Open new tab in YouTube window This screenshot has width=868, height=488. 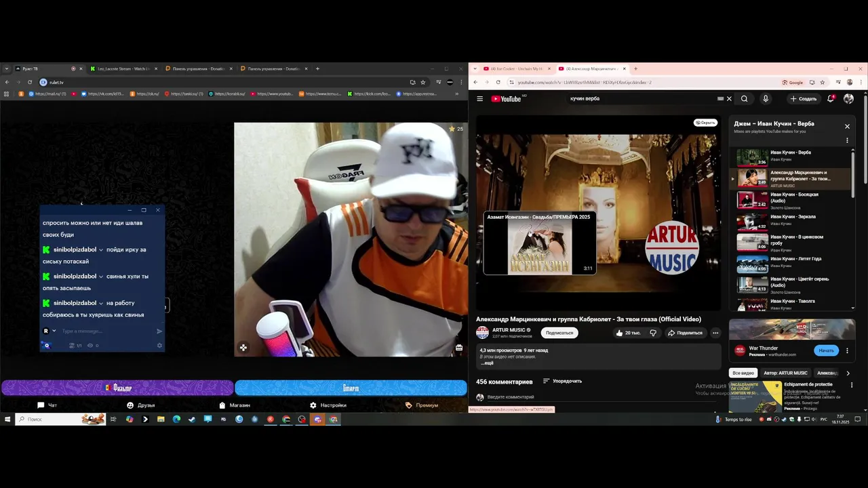click(635, 68)
